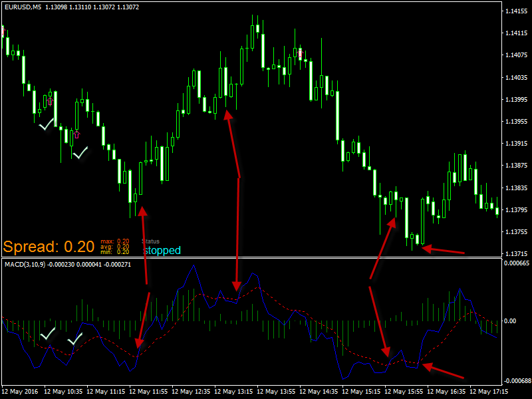Click the 12 May 2016 date label
The image size is (532, 399).
(20, 392)
